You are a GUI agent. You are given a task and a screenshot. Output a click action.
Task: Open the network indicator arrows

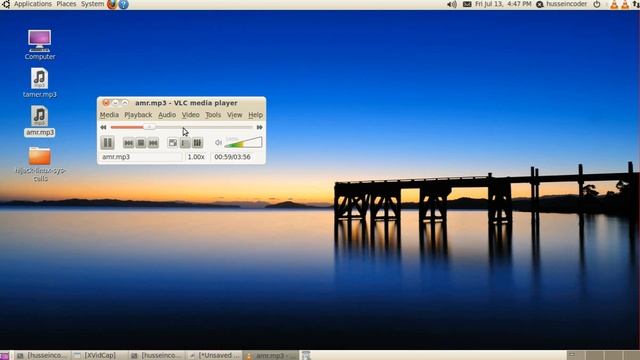(636, 4)
